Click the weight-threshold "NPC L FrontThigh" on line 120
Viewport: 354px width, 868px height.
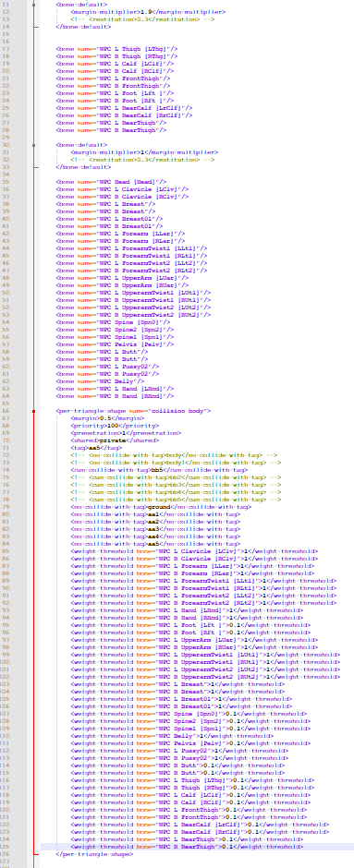click(189, 810)
